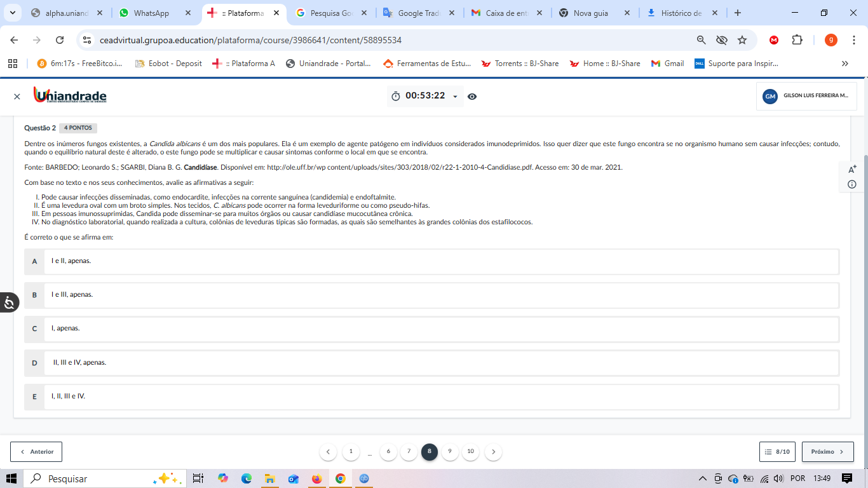Click the accessibility icon on left edge
The height and width of the screenshot is (488, 868).
tap(9, 302)
